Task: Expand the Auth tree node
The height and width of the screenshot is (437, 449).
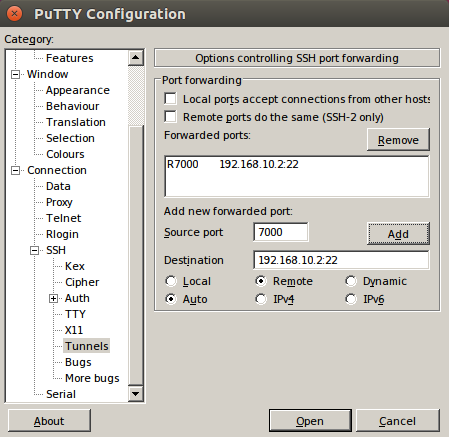Action: 53,298
